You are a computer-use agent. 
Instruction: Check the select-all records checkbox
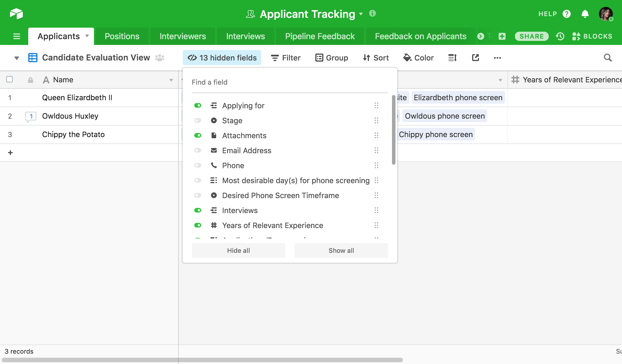10,79
